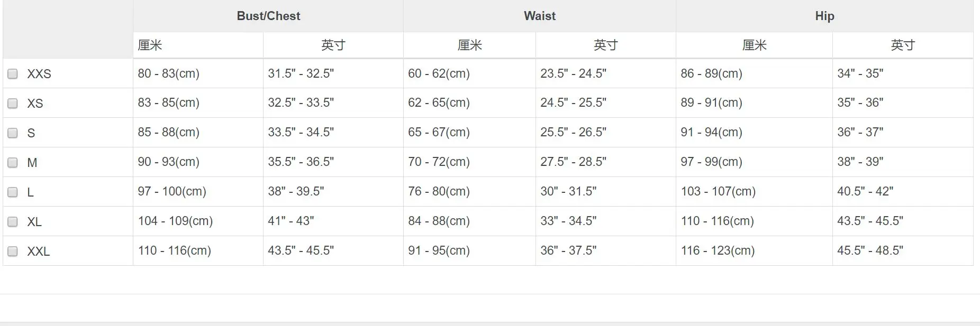Click the Bust/Chest column header

point(268,16)
